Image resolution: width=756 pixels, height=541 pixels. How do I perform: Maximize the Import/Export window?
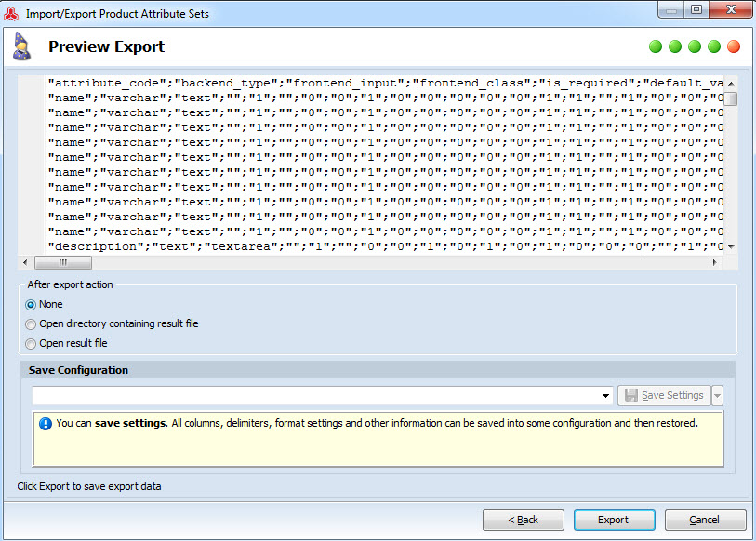coord(696,9)
